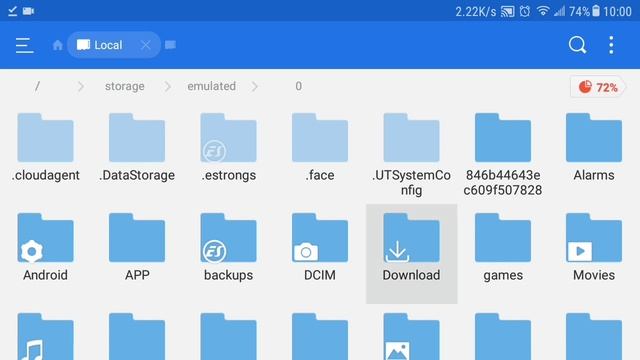Open the pictures folder with image icon
Viewport: 640px width, 360px height.
tap(411, 336)
